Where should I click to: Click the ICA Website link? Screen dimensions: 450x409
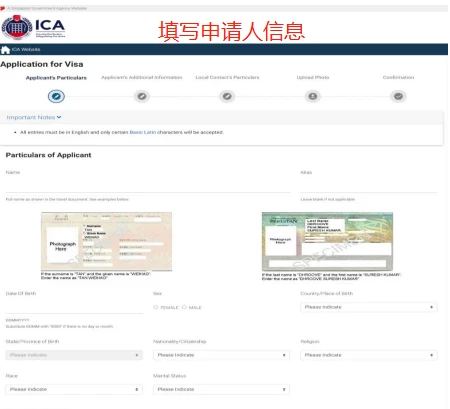point(26,49)
